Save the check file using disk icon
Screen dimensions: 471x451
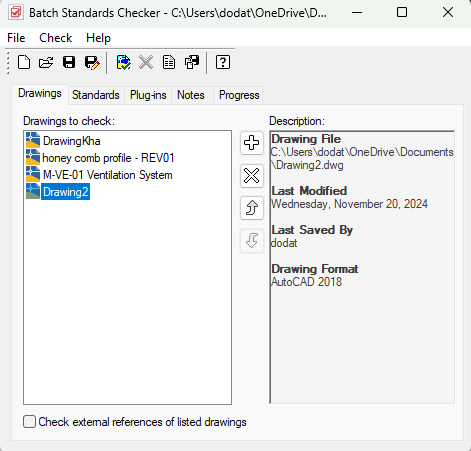click(x=69, y=62)
